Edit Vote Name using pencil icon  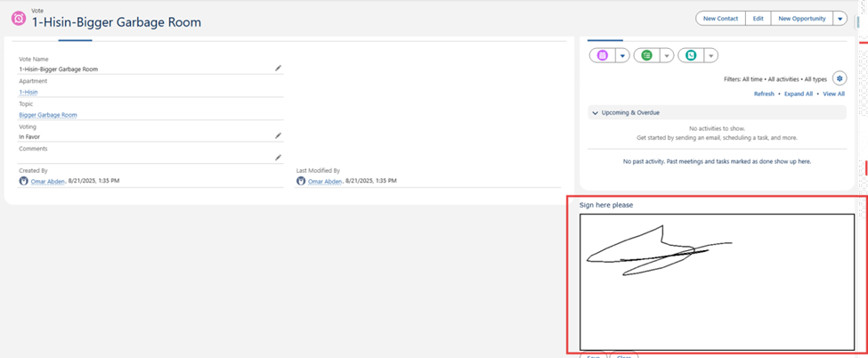click(x=278, y=68)
